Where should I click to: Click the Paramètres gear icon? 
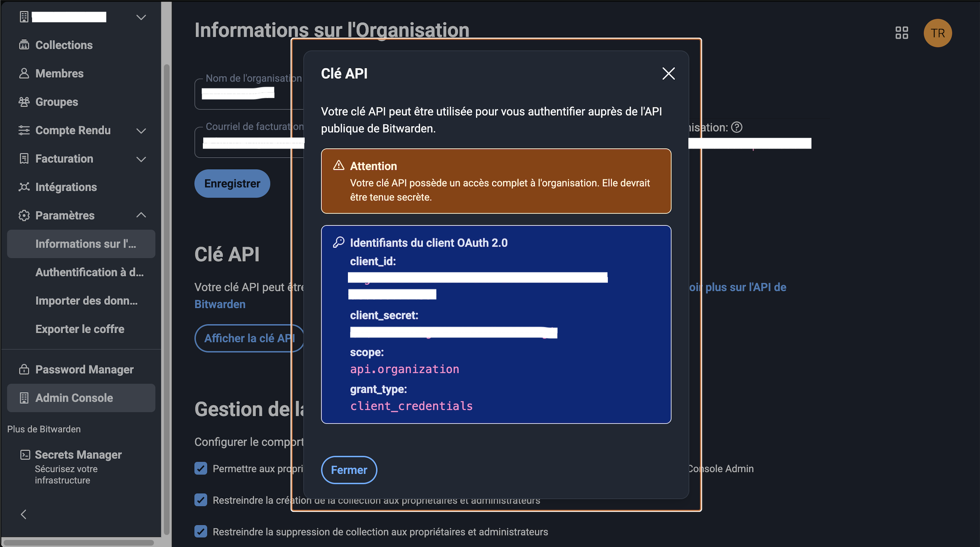(24, 215)
